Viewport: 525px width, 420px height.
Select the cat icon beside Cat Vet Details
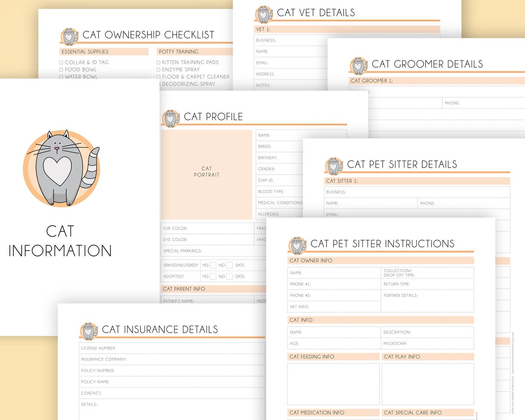click(x=263, y=14)
